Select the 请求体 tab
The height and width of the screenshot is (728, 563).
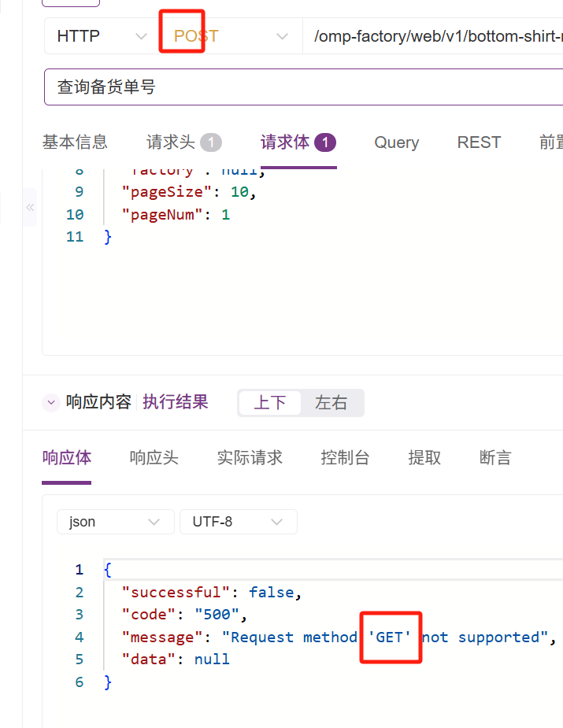point(298,142)
